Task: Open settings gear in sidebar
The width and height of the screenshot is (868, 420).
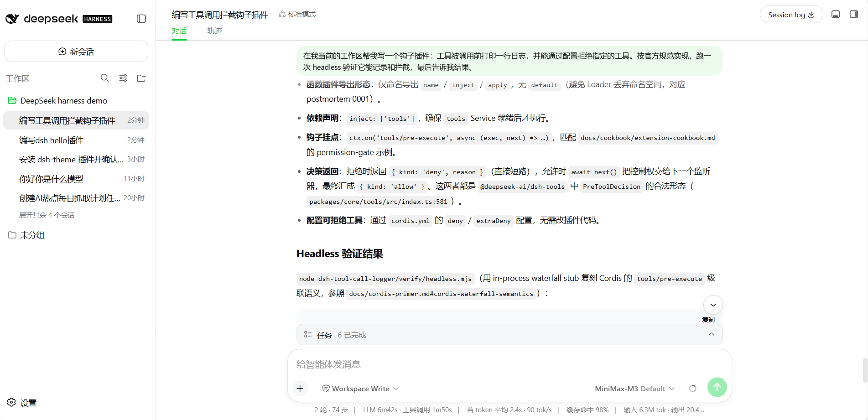Action: (22, 403)
